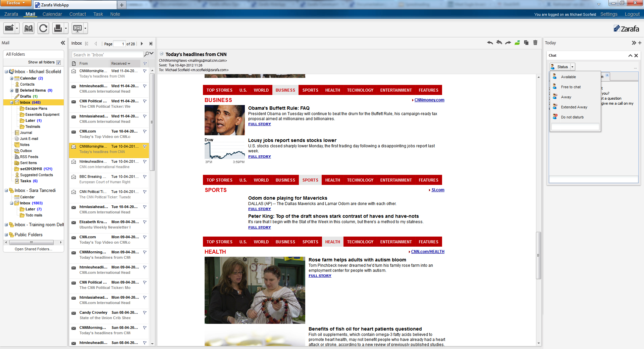Switch to the Calendar tab

click(52, 14)
